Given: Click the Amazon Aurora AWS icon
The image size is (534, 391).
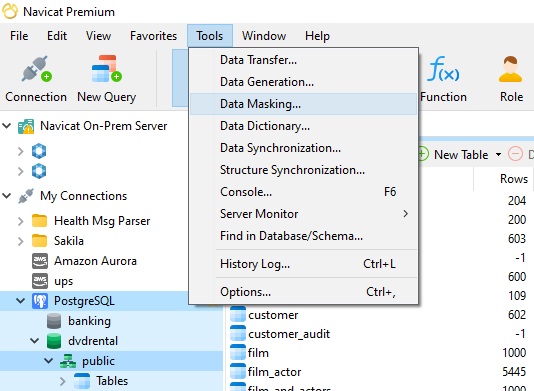Looking at the screenshot, I should click(x=40, y=261).
